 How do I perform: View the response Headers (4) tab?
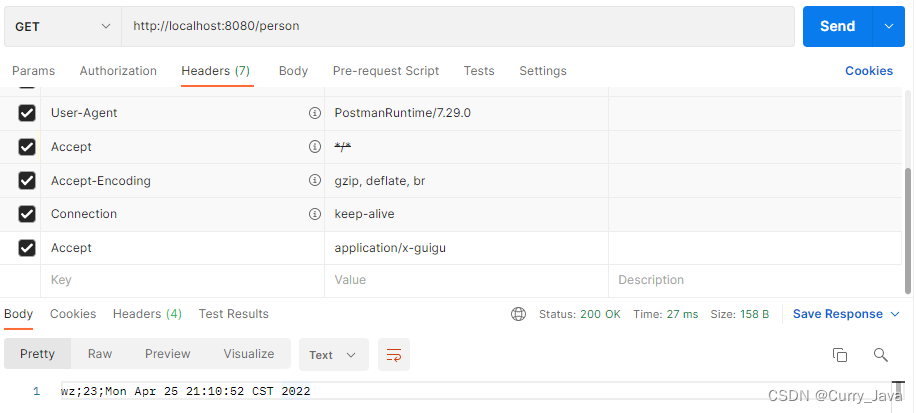point(147,314)
